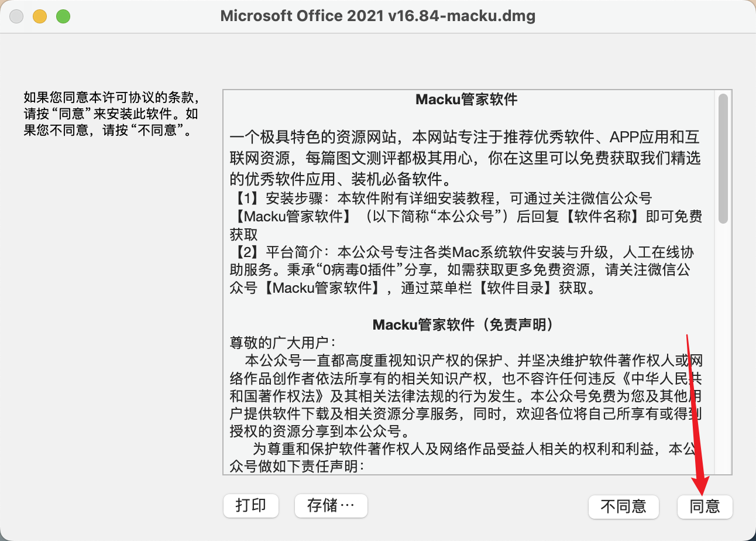Click the top heading Macku管家软件

[x=466, y=100]
